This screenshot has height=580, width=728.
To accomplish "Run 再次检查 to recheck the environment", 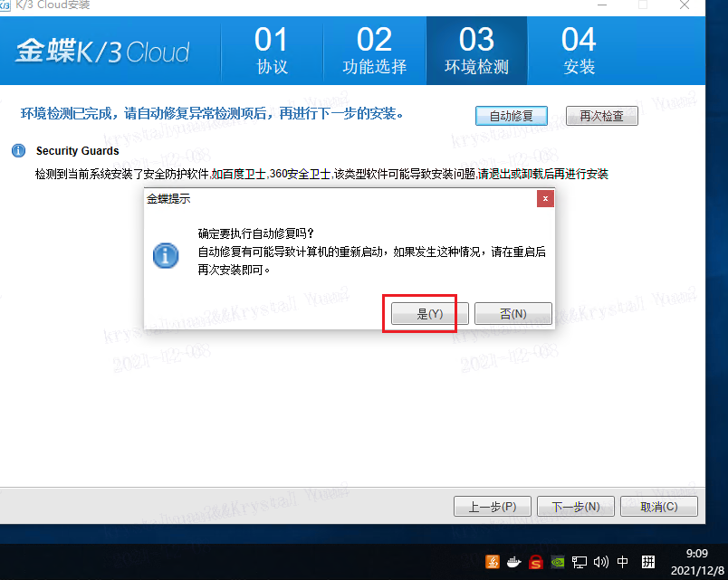I will pos(601,116).
